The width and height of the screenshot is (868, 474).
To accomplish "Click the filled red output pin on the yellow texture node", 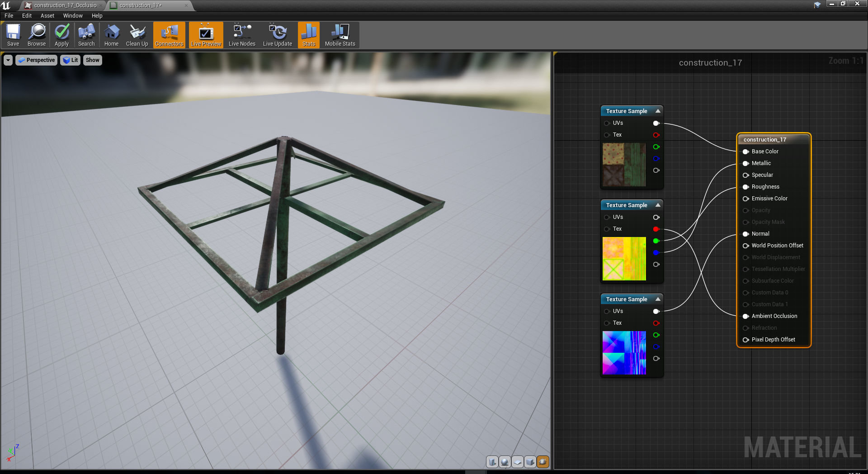I will (x=656, y=229).
